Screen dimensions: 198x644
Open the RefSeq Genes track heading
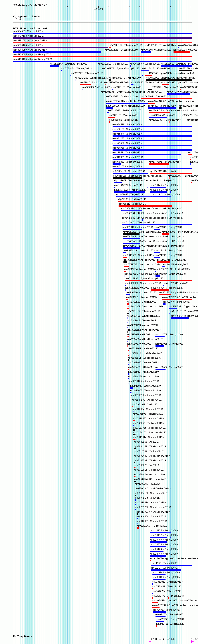point(22,636)
